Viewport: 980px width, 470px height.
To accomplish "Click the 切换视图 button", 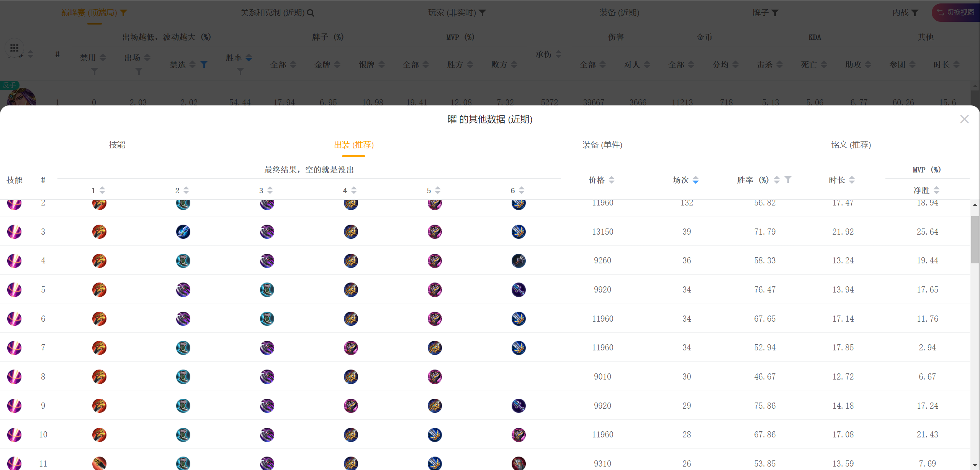I will 955,12.
